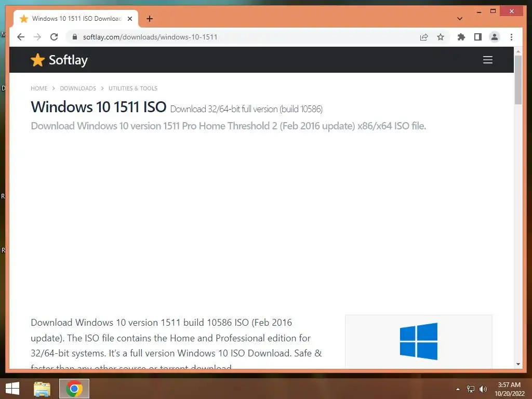Open the Softlay hamburger menu

pyautogui.click(x=487, y=60)
